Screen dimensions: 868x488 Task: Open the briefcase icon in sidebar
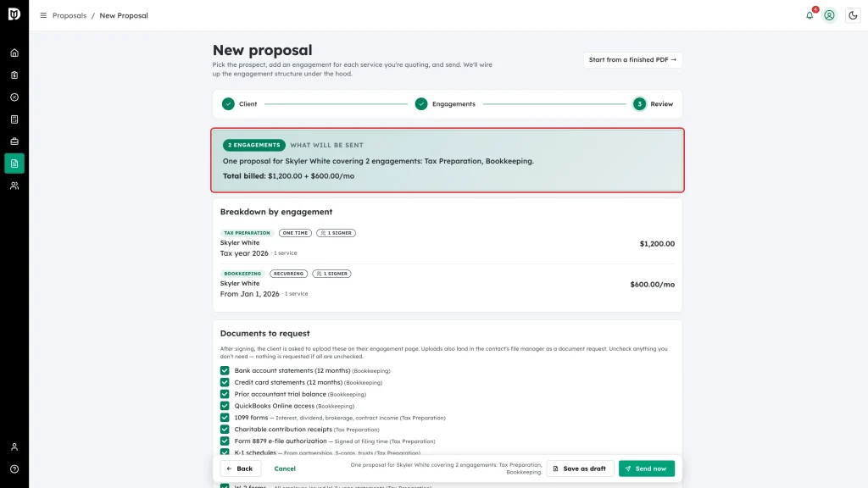click(14, 141)
